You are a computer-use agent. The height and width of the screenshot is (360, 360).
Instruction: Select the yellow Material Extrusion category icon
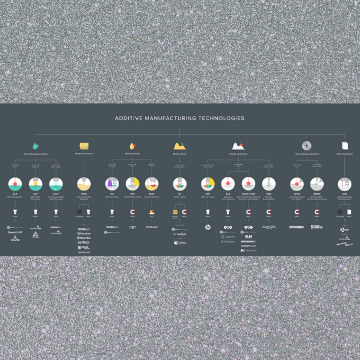coord(84,146)
